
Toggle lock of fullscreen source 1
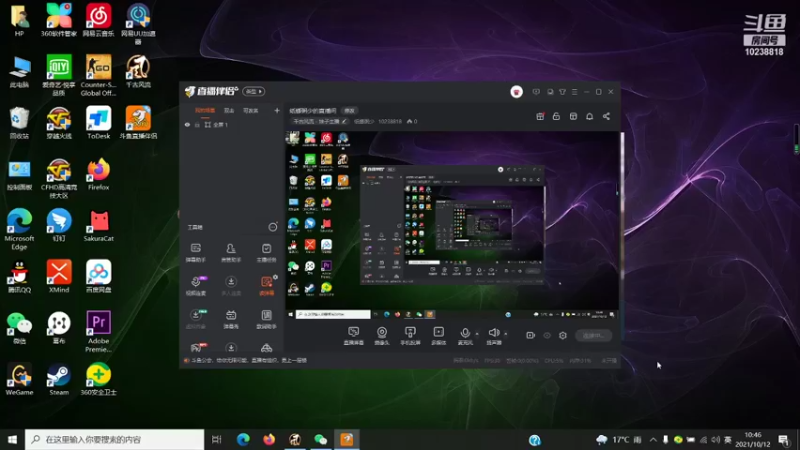click(197, 124)
